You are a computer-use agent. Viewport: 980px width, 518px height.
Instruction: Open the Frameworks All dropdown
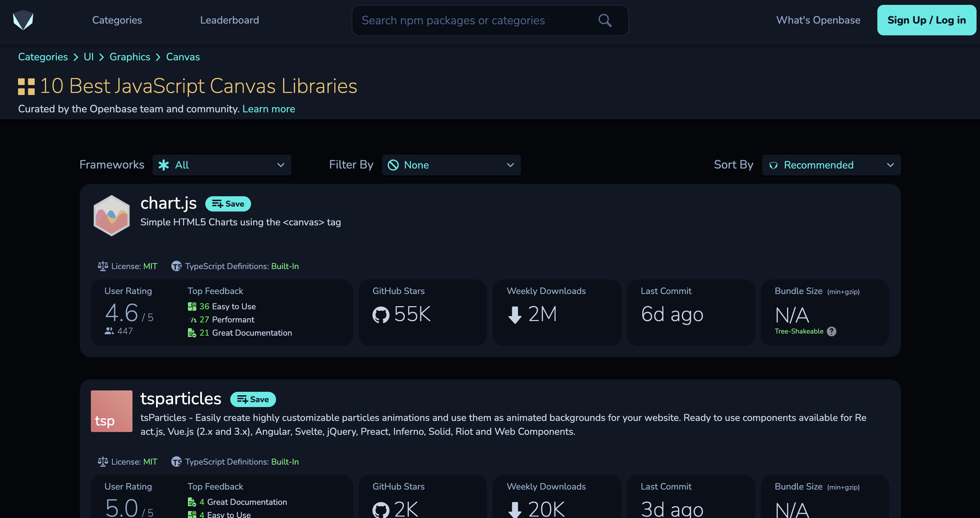(x=222, y=165)
